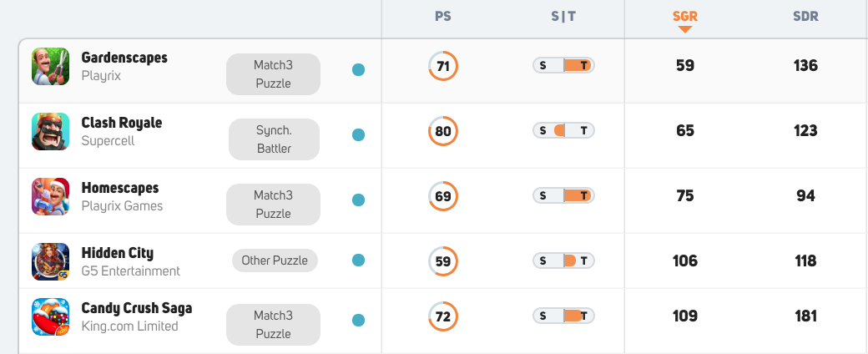This screenshot has width=868, height=354.
Task: Select the SGR column header
Action: coord(684,17)
